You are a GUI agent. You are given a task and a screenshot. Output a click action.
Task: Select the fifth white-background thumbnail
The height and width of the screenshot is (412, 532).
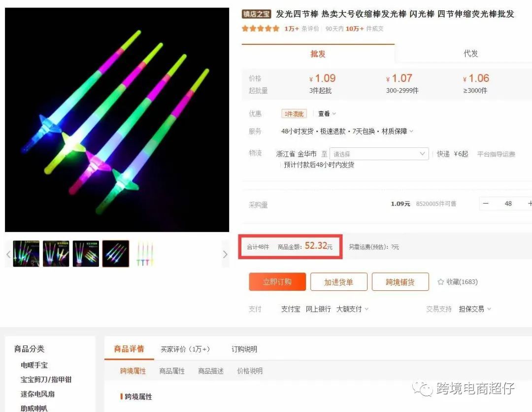coord(145,253)
